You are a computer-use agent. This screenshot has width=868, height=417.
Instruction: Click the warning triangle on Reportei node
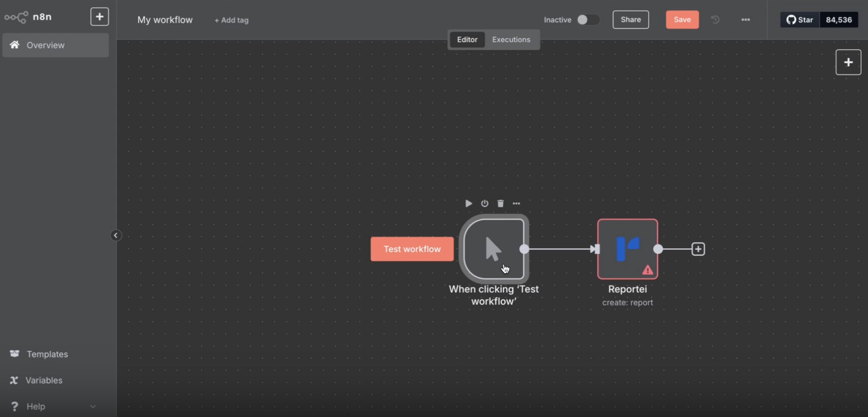point(647,270)
